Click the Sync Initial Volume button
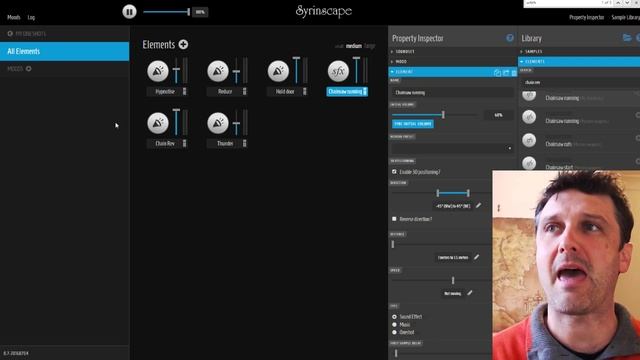 [413, 124]
